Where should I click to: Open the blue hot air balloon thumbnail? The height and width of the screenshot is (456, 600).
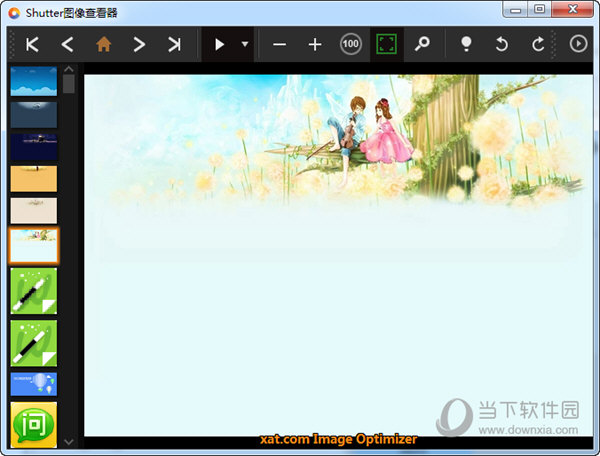click(x=34, y=384)
